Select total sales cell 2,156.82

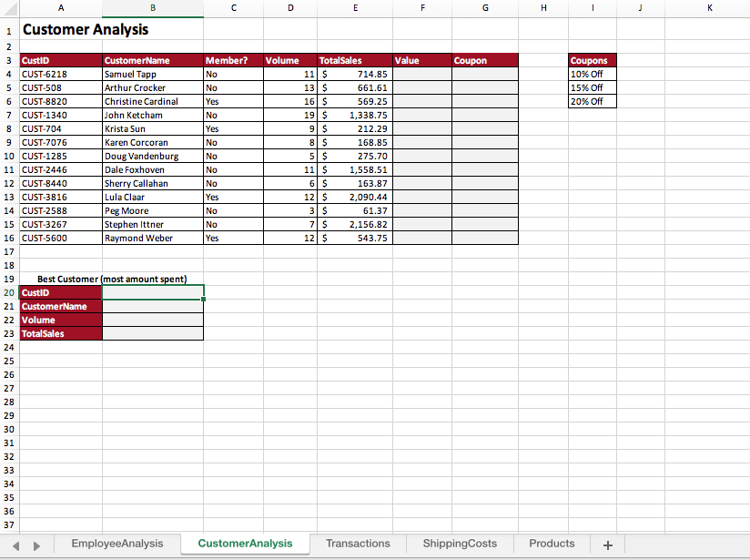[x=355, y=224]
